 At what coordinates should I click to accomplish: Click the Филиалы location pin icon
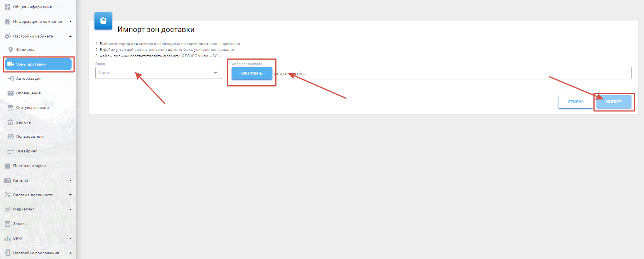point(11,50)
